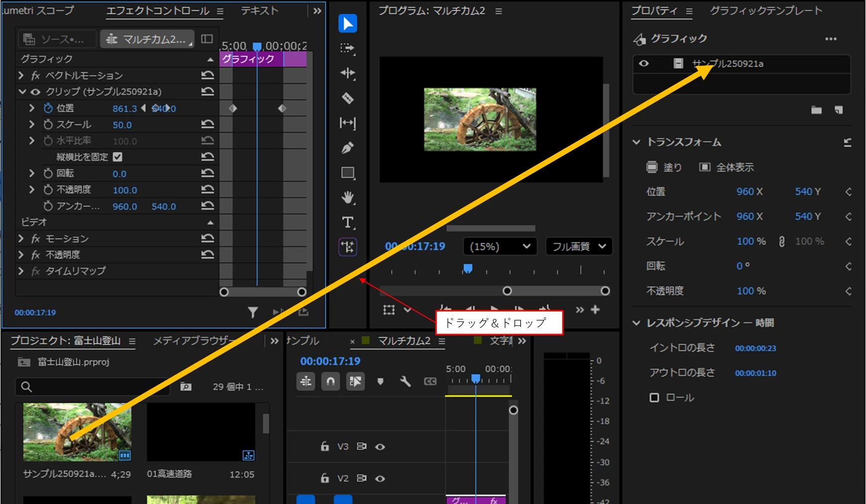This screenshot has height=504, width=866.
Task: Reset the ベクトルモーション effect
Action: click(x=208, y=75)
